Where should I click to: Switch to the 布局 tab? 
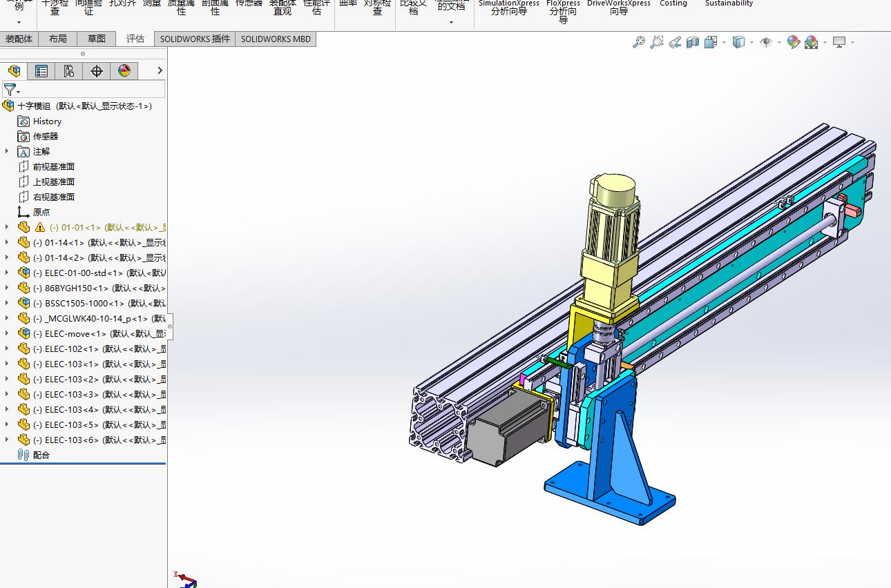tap(58, 39)
